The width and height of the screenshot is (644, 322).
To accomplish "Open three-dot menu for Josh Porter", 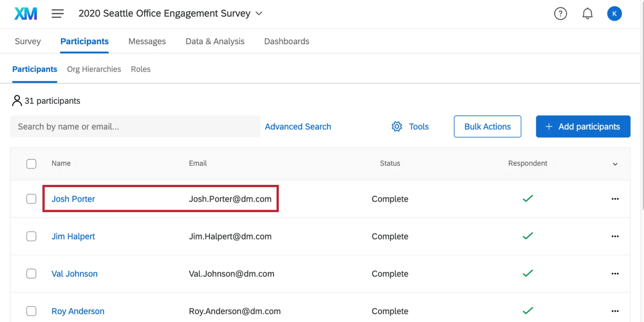I will (615, 199).
